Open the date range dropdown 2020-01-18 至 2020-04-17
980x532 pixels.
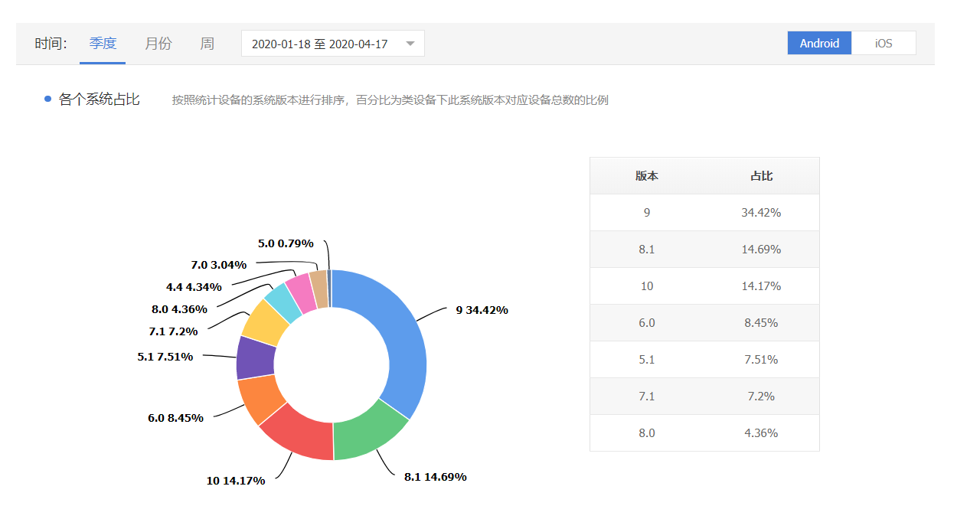click(x=333, y=44)
